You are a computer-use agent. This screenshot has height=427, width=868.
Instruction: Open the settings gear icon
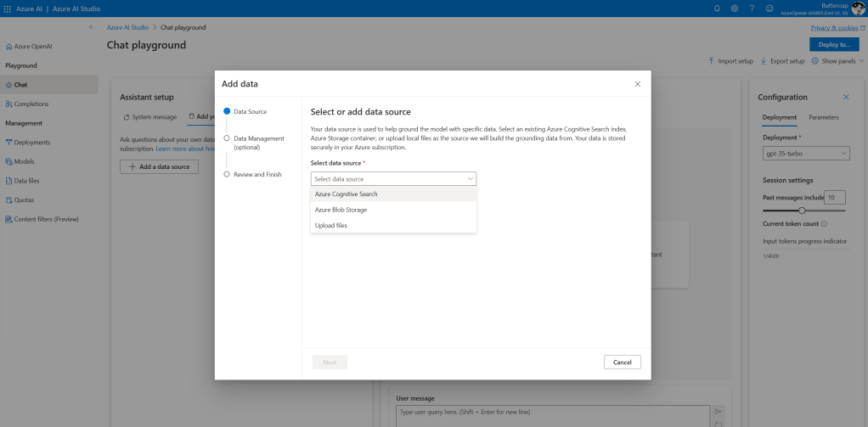[x=734, y=8]
